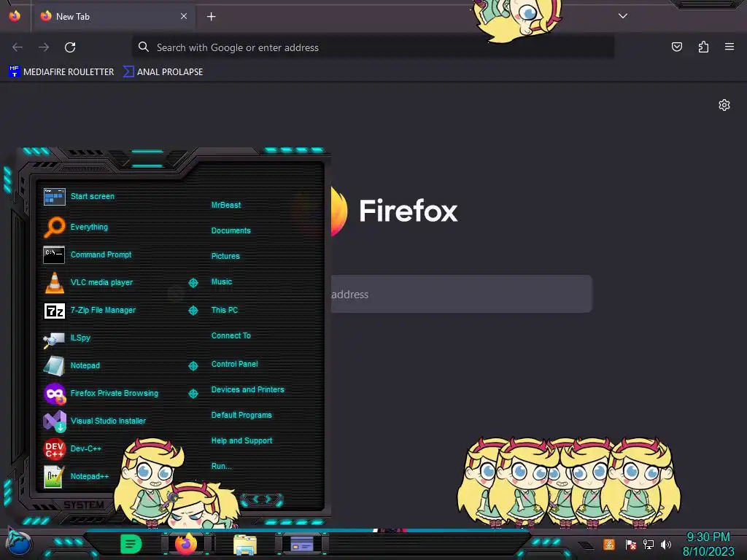
Task: Open the Start screen icon
Action: 54,197
